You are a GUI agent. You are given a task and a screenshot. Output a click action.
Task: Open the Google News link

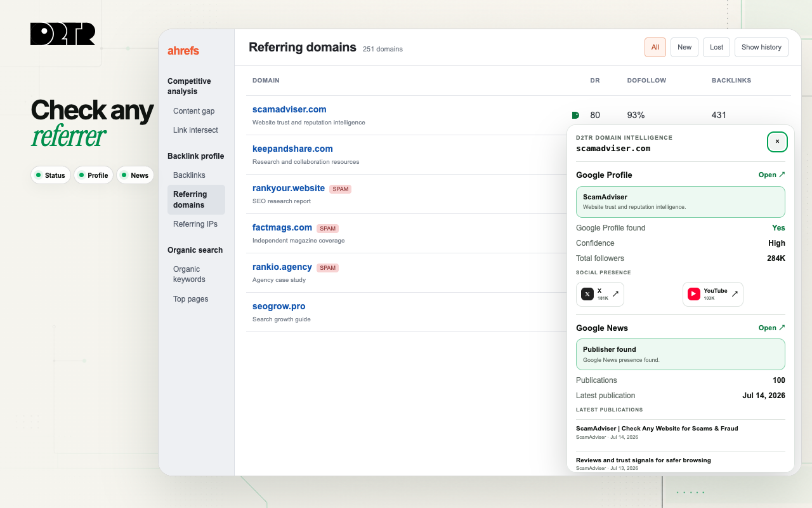[x=772, y=328]
